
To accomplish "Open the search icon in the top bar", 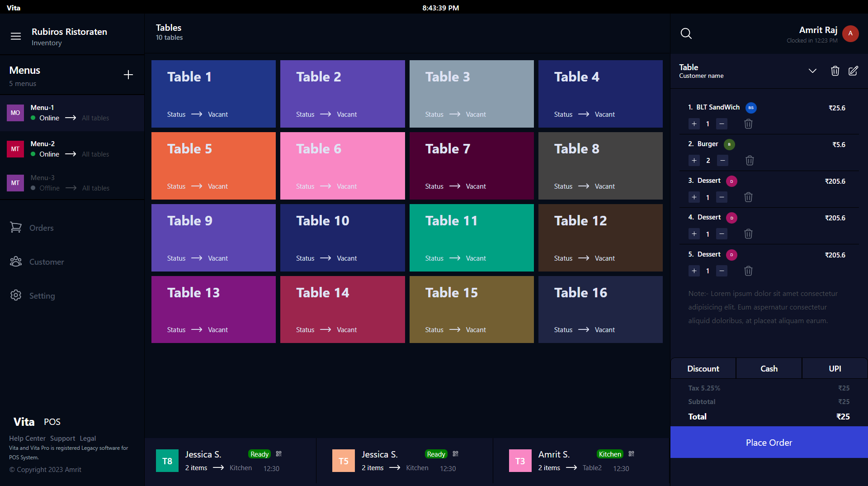I will (686, 33).
